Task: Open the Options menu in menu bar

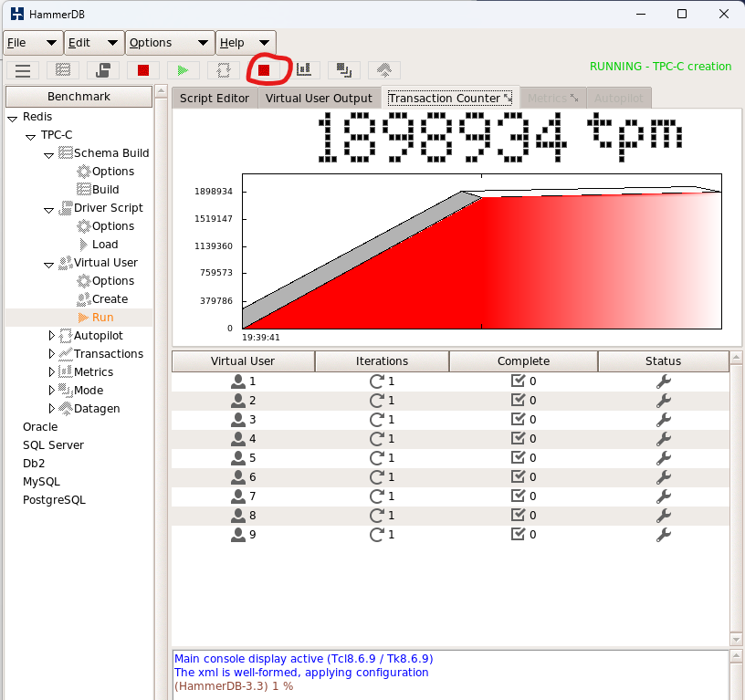Action: [x=170, y=43]
